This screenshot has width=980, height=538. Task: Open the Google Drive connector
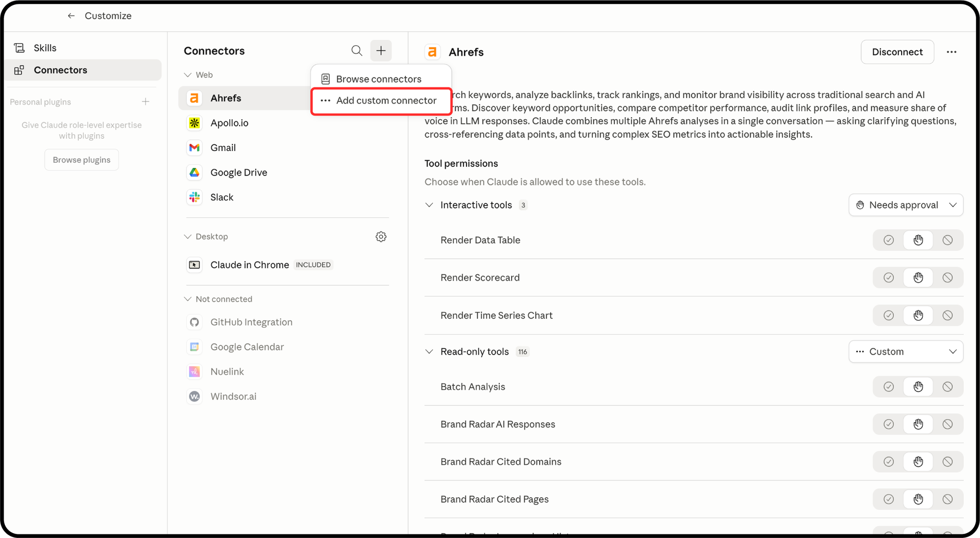tap(239, 172)
